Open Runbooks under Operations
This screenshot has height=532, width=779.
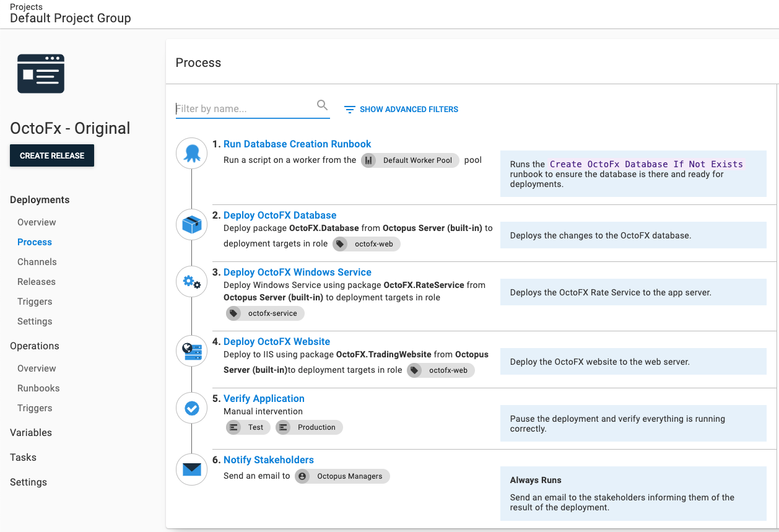pyautogui.click(x=38, y=388)
